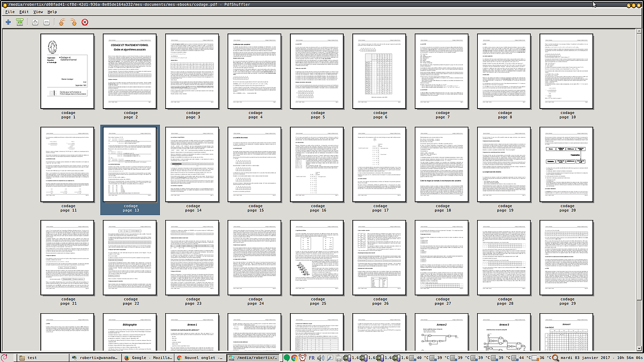Screen dimensions: 644x362
Task: Open the Help menu
Action: (52, 12)
